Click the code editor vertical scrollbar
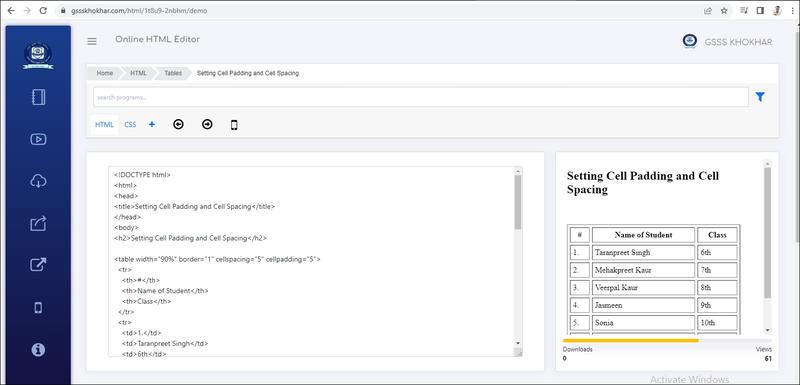 [518, 261]
